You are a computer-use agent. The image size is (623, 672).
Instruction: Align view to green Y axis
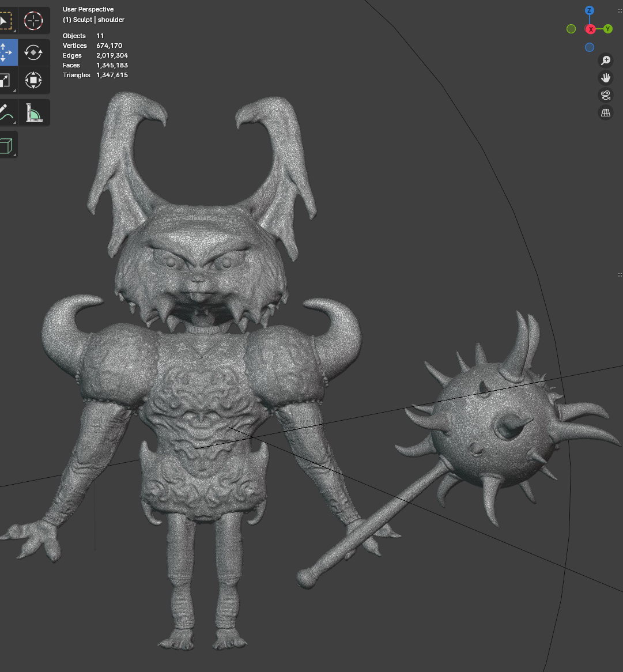(x=608, y=29)
